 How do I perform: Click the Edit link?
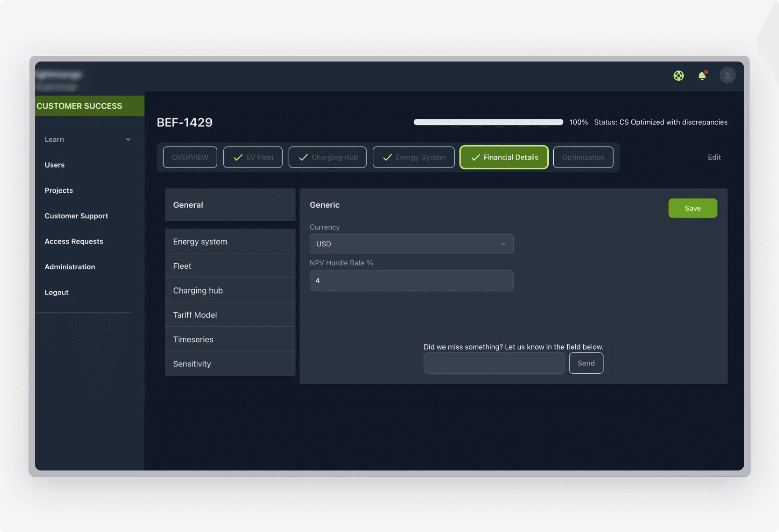click(714, 157)
